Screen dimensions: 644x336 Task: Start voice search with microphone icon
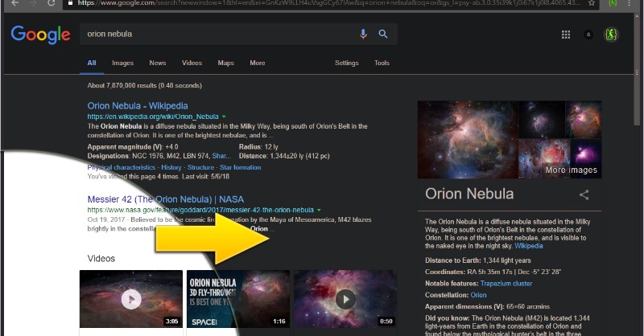(363, 34)
